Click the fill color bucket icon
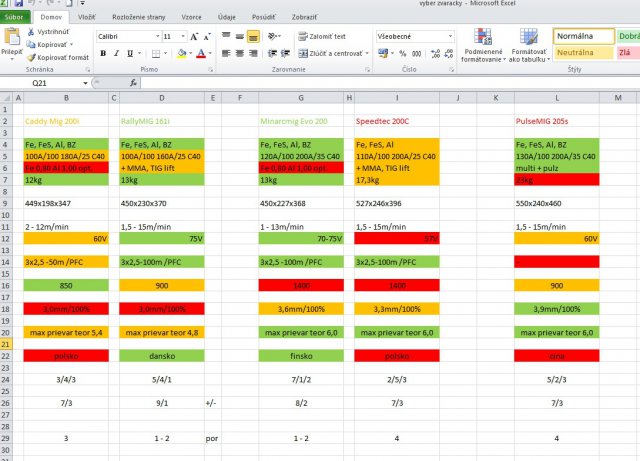The height and width of the screenshot is (461, 640). [182, 53]
